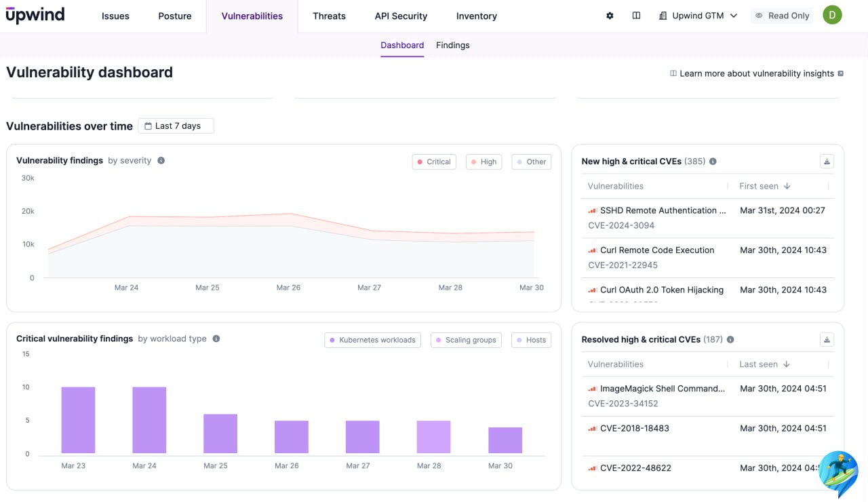
Task: Open the Last 7 days date range dropdown
Action: [176, 125]
